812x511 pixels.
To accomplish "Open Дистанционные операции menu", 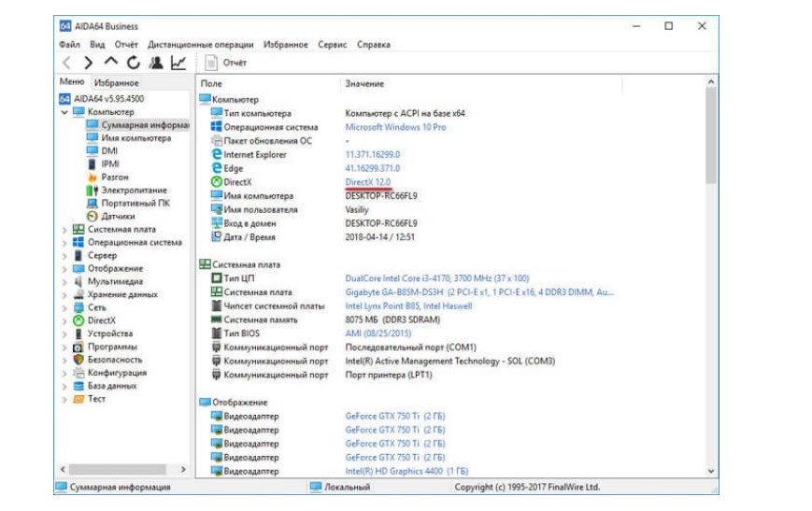I will 200,45.
